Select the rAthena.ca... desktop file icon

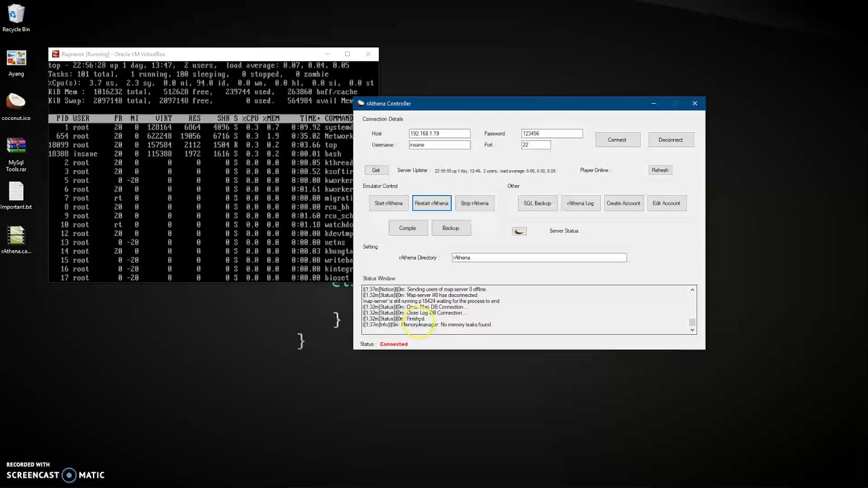click(16, 241)
